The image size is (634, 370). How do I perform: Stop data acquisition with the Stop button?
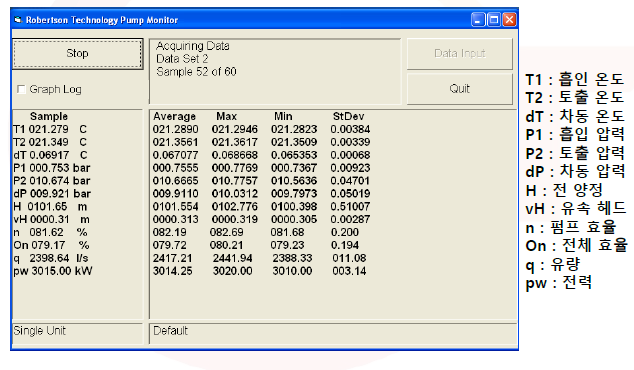pos(78,54)
